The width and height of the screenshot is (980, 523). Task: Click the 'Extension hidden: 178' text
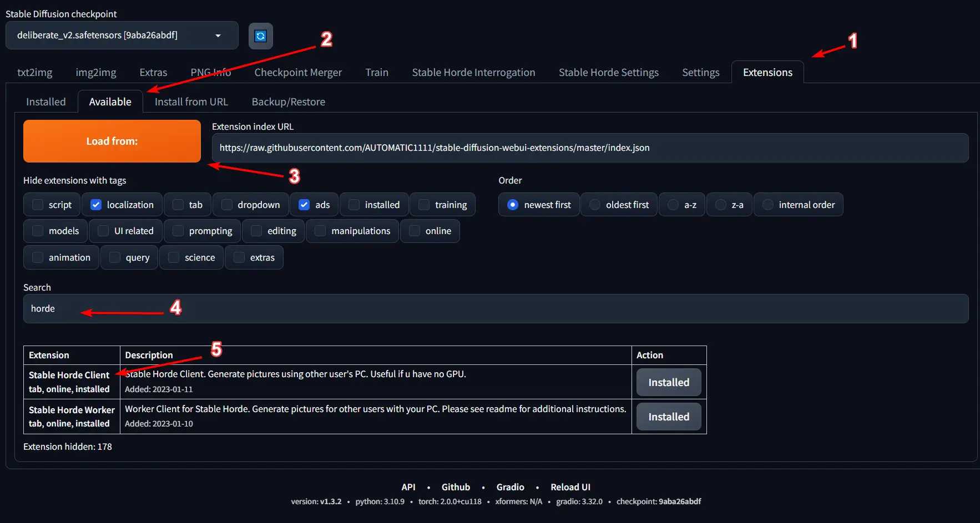click(x=68, y=446)
